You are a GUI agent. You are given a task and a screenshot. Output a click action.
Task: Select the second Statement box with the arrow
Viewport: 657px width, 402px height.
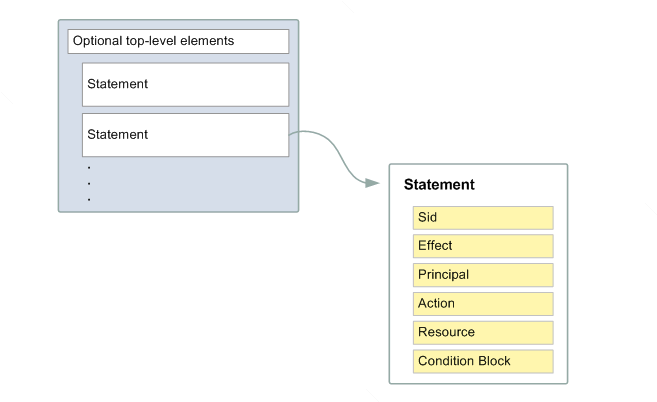click(x=185, y=134)
